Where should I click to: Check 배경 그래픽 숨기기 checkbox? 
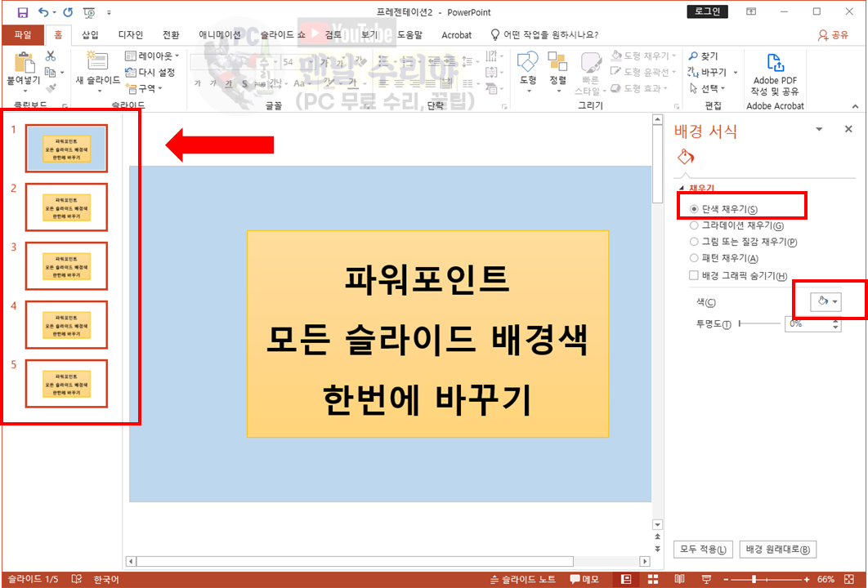pyautogui.click(x=694, y=275)
